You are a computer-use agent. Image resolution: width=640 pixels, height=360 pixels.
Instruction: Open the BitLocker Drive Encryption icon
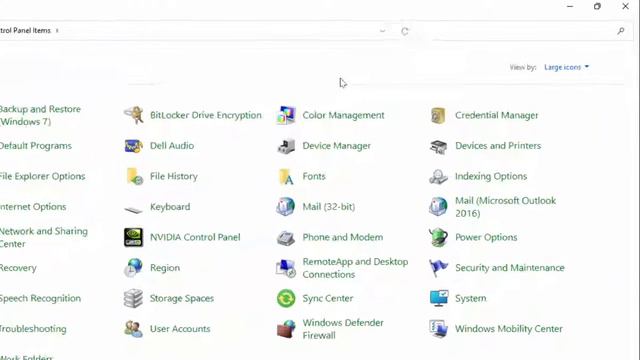pos(133,115)
